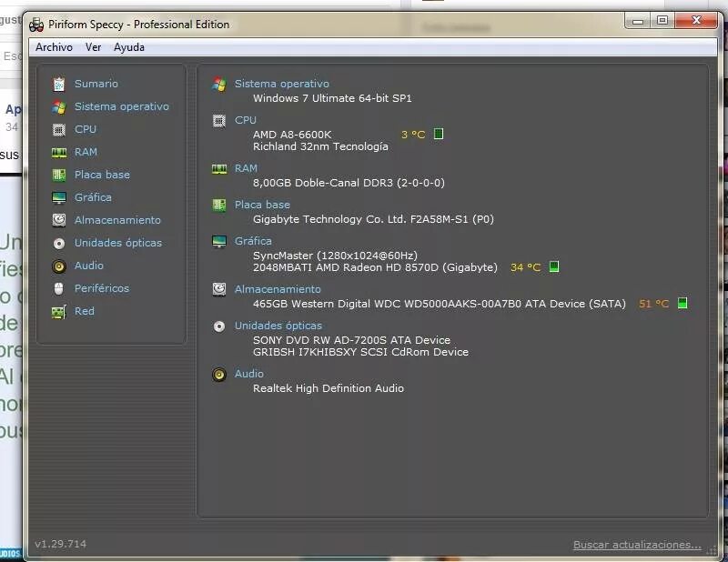Show Red section from sidebar

[x=85, y=311]
